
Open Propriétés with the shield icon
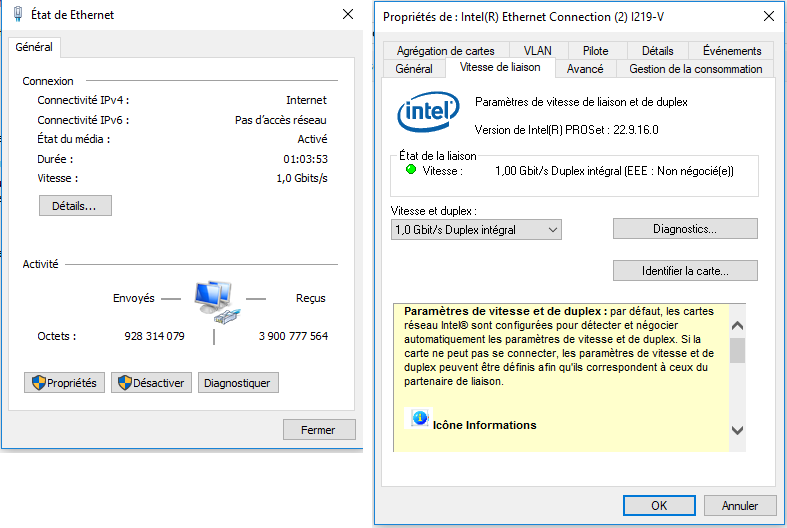click(64, 383)
